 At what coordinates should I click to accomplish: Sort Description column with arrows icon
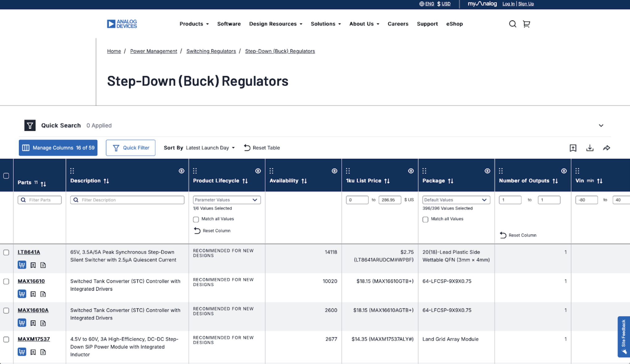pos(106,181)
